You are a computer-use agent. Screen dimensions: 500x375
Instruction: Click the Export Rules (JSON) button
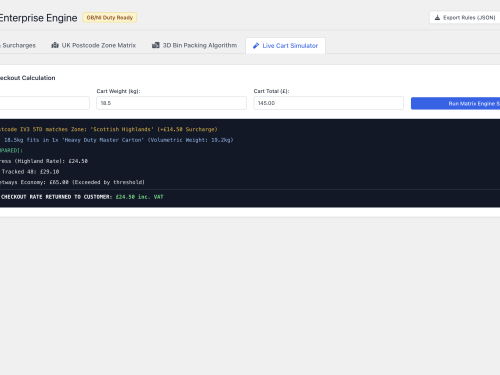click(465, 18)
